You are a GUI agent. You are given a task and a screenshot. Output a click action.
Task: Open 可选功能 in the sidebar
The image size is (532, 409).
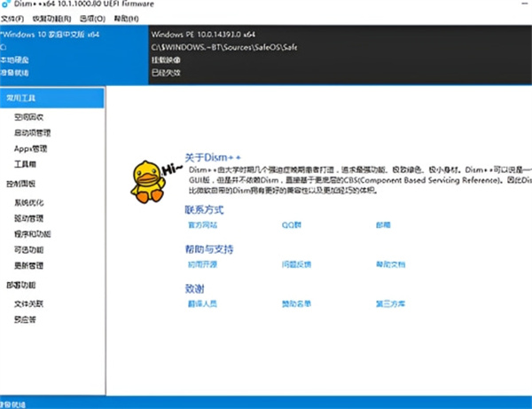(x=29, y=250)
